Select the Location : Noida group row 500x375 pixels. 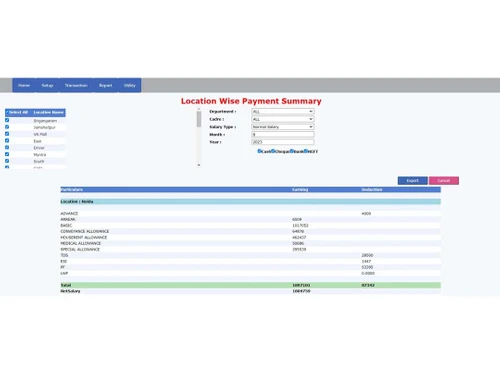click(x=250, y=202)
